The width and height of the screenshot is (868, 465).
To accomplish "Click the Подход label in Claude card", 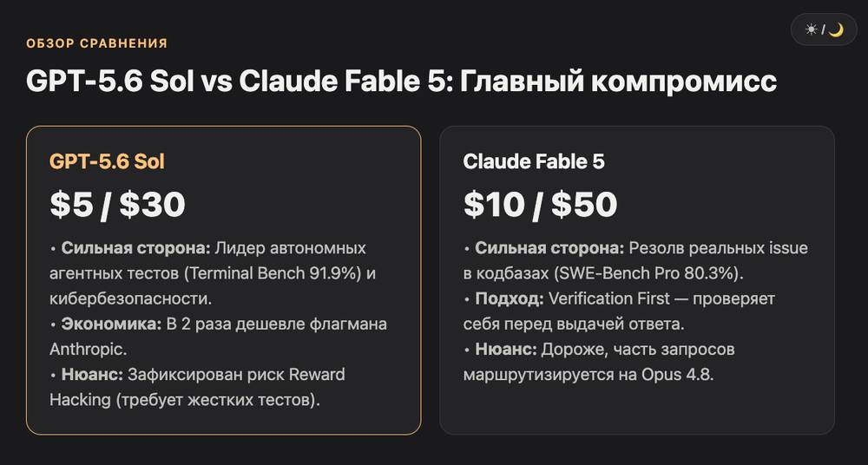I will (x=510, y=299).
